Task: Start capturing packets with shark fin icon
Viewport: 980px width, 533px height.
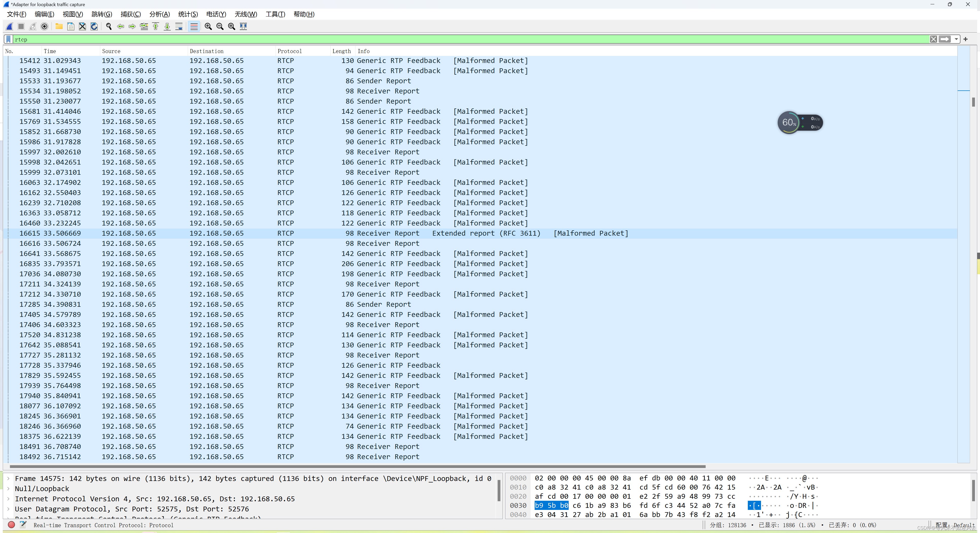Action: [x=10, y=26]
